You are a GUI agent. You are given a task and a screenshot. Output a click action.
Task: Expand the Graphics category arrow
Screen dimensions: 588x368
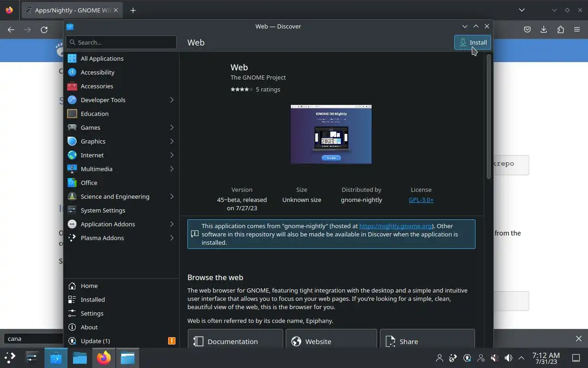[x=172, y=141]
